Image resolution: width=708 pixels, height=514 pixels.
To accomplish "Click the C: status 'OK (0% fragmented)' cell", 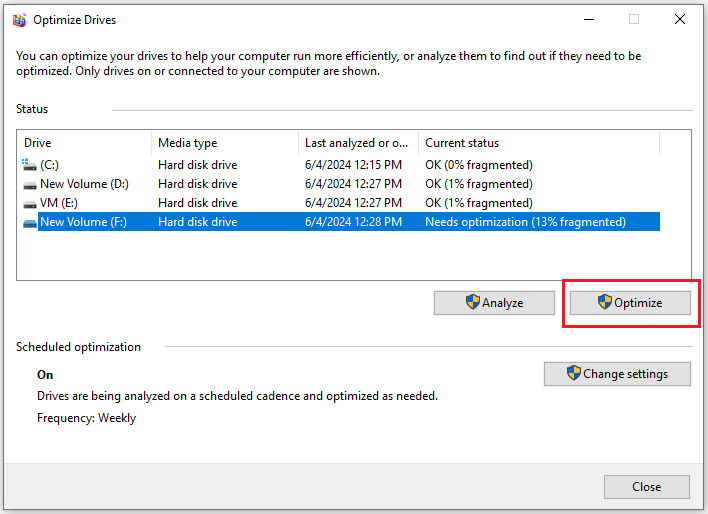I will (x=479, y=165).
